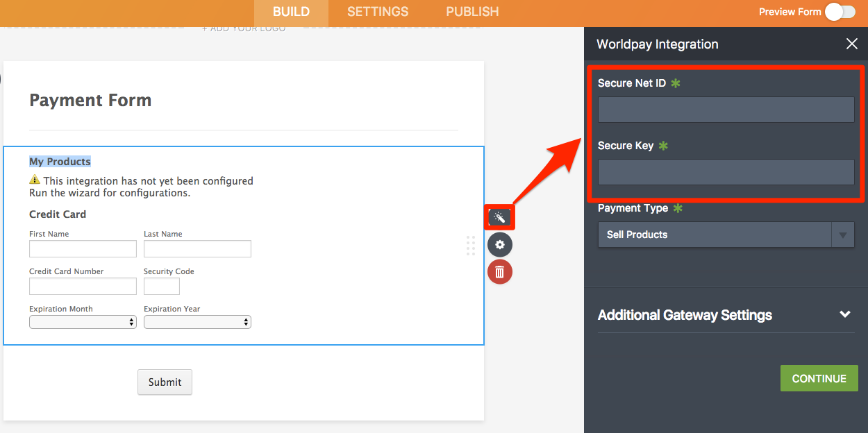Expand Additional Gateway Settings section
The height and width of the screenshot is (433, 868).
pyautogui.click(x=844, y=314)
